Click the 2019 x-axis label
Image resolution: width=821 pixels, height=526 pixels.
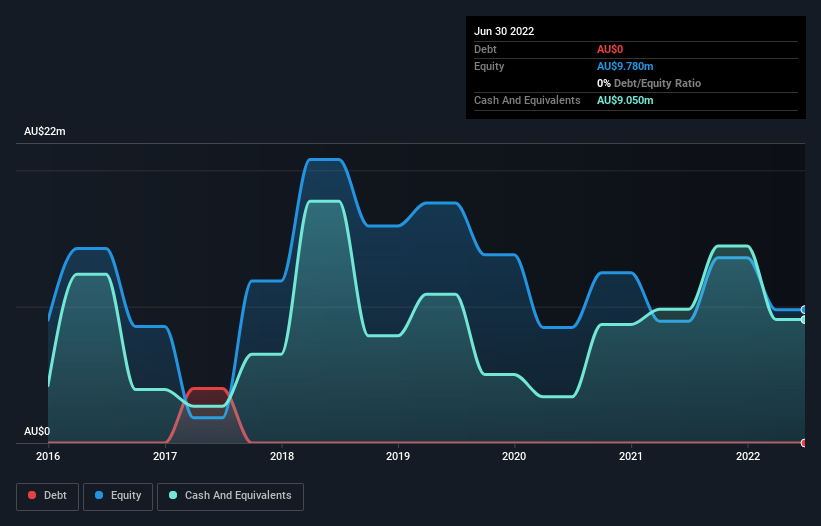(x=398, y=456)
